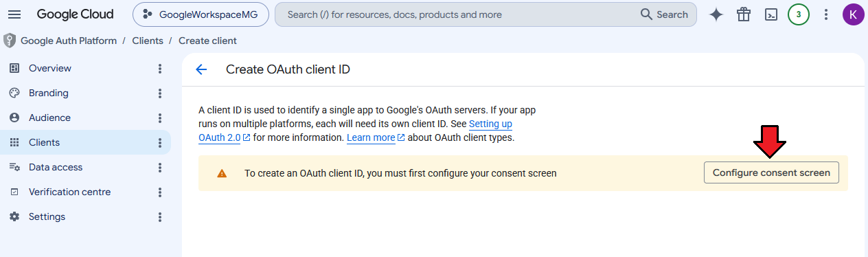Image resolution: width=868 pixels, height=257 pixels.
Task: Open more options for Verification centre
Action: (160, 192)
